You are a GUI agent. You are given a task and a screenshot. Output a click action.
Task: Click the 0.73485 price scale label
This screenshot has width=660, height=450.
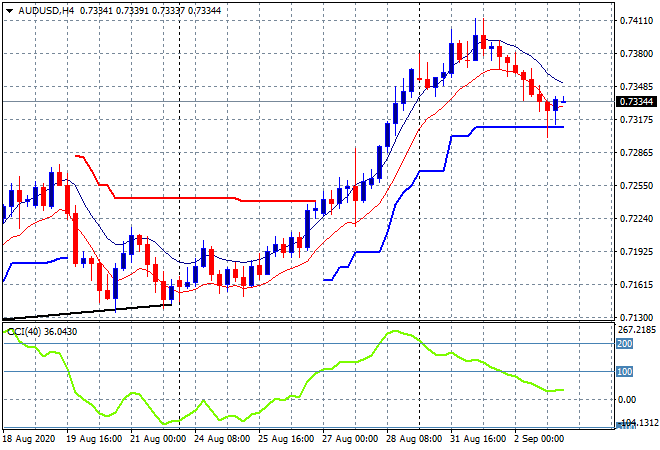[x=636, y=86]
